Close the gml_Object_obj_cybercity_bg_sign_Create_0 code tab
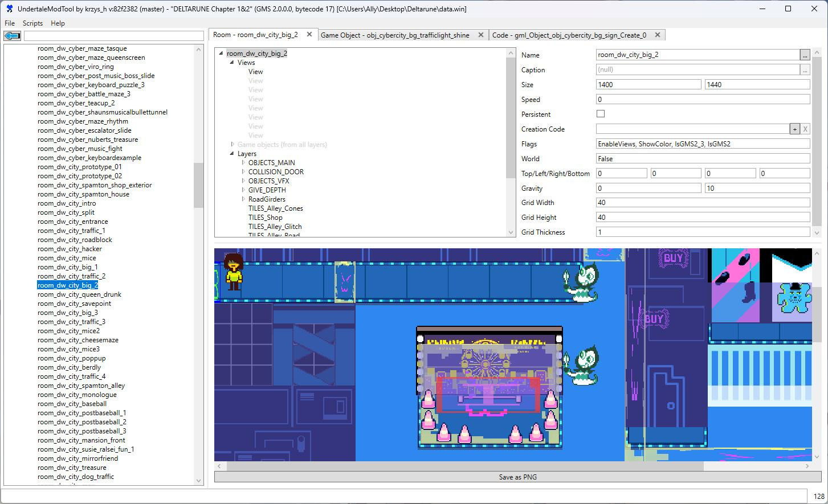 (657, 35)
